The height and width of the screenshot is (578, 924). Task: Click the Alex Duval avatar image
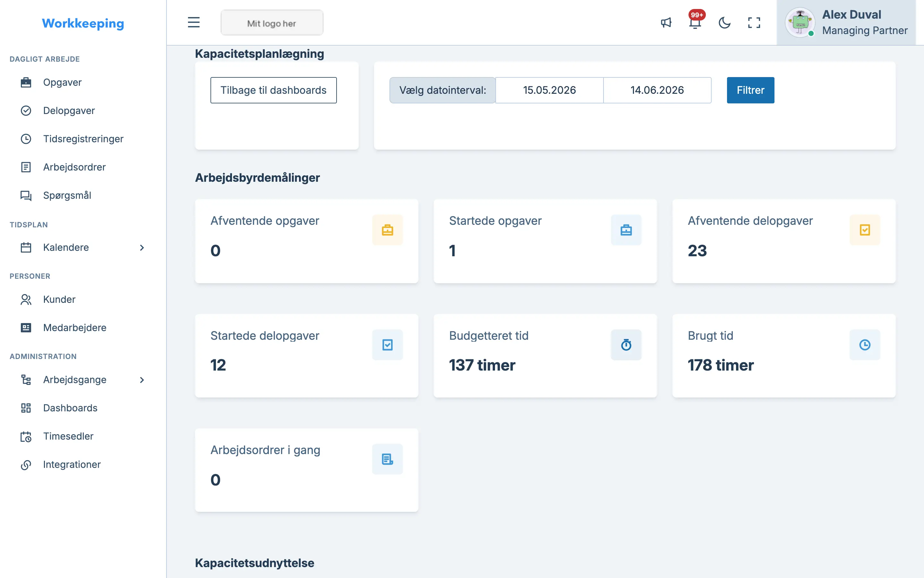(x=800, y=22)
